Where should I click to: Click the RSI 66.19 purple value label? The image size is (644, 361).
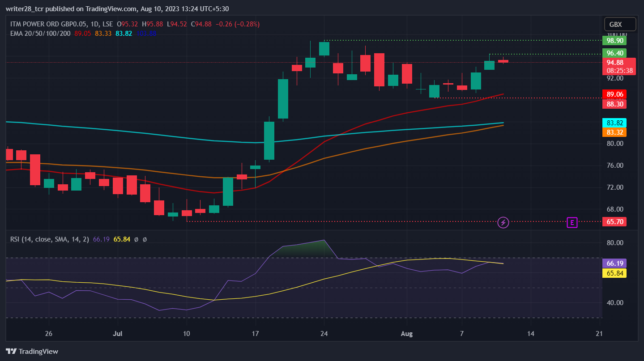614,263
